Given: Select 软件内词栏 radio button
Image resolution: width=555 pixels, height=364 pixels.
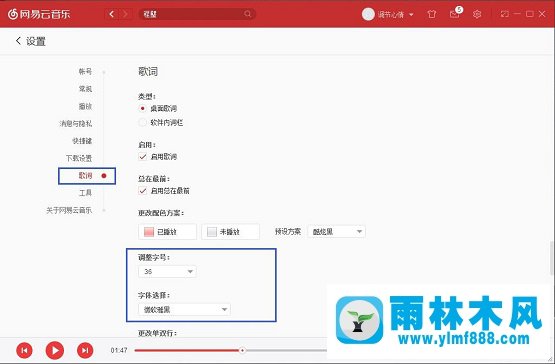Looking at the screenshot, I should (x=142, y=123).
